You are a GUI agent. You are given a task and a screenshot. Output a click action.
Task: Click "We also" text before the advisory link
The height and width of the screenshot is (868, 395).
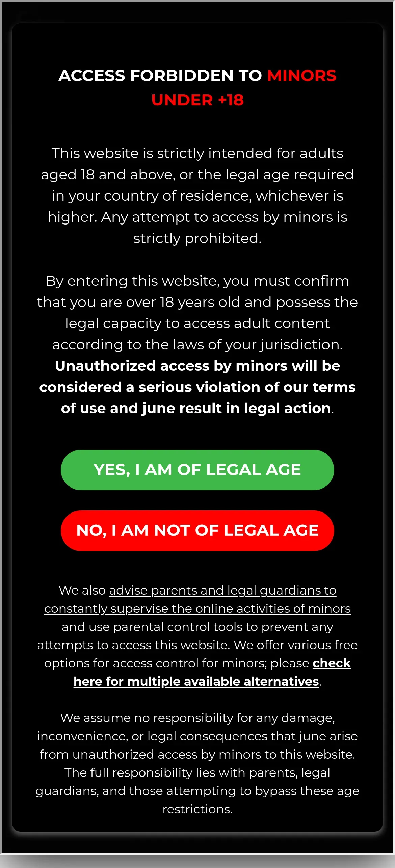coord(82,590)
